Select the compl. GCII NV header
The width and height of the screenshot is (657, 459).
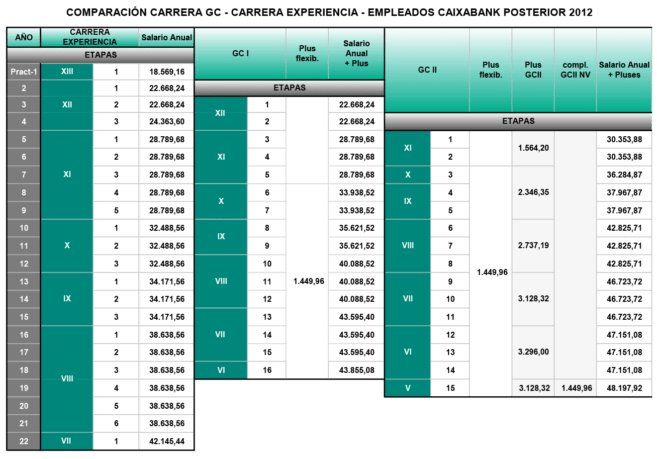coord(574,70)
